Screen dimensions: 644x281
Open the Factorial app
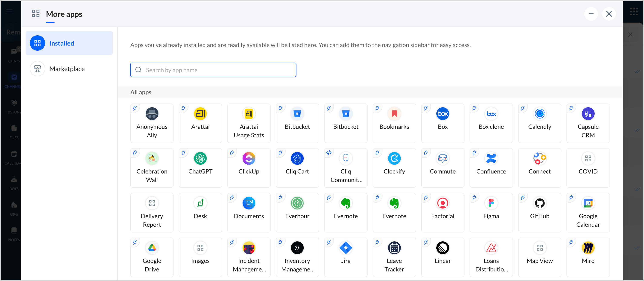443,213
